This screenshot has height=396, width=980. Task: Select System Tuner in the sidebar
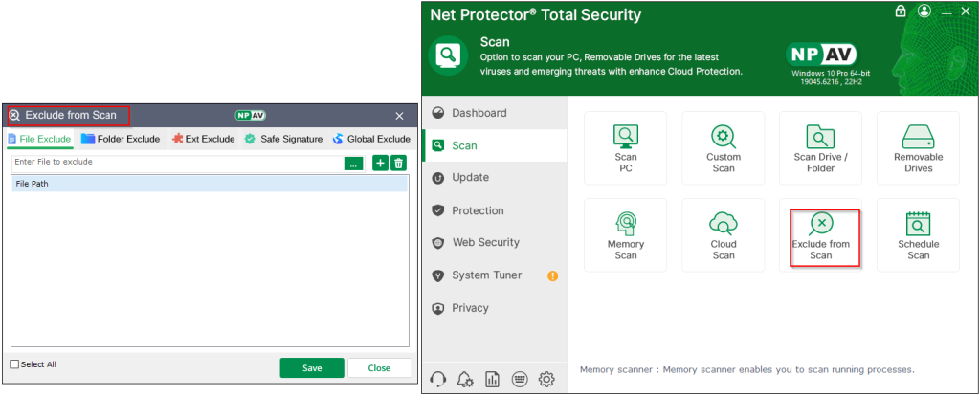click(x=486, y=275)
